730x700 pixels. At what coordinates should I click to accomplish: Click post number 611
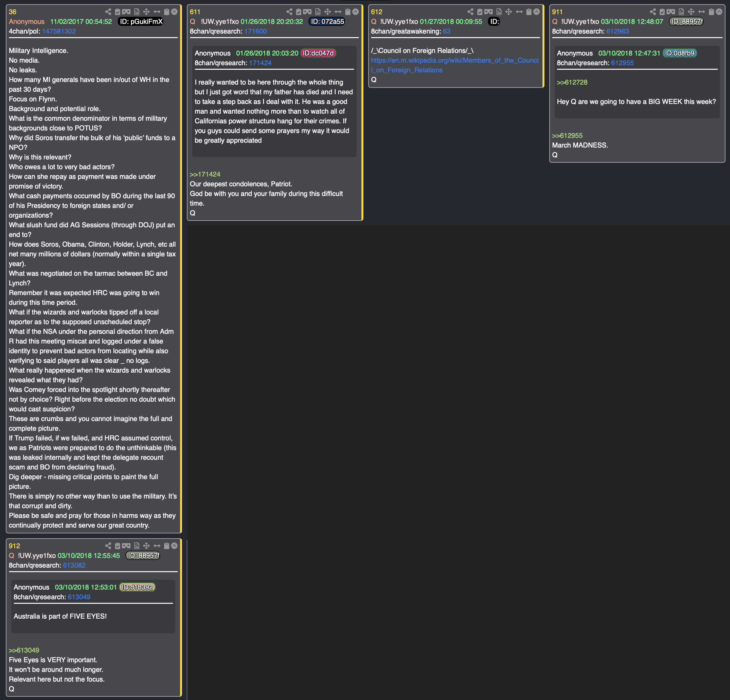pos(195,12)
